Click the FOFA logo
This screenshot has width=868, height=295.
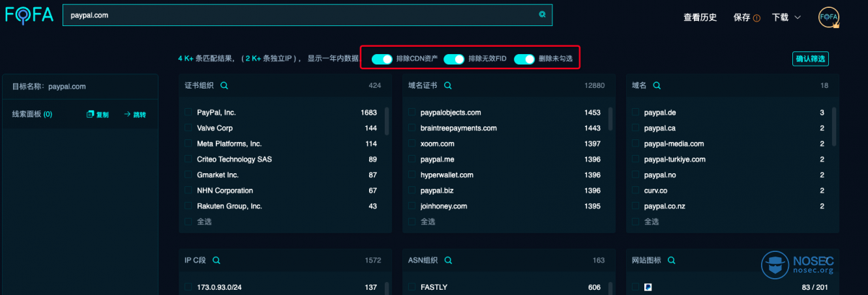click(x=29, y=16)
